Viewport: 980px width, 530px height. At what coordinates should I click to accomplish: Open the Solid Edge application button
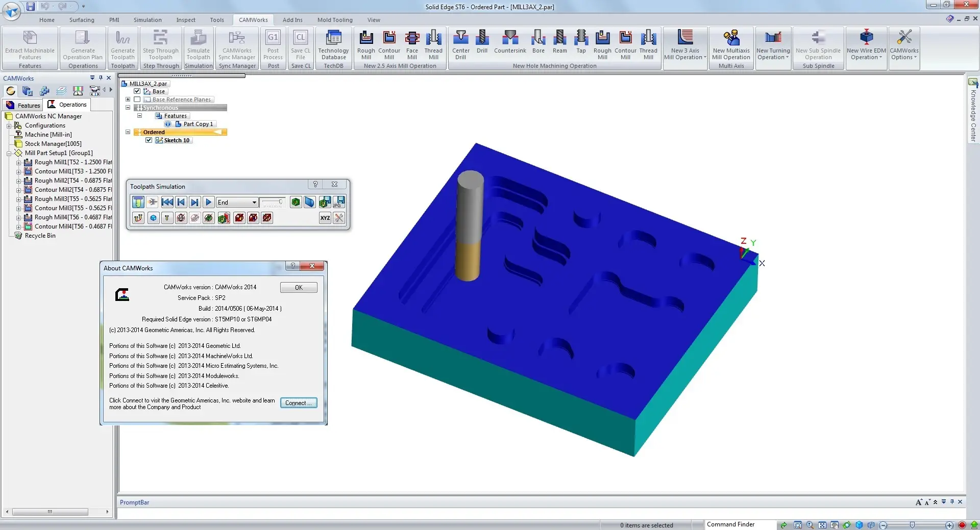pos(11,10)
